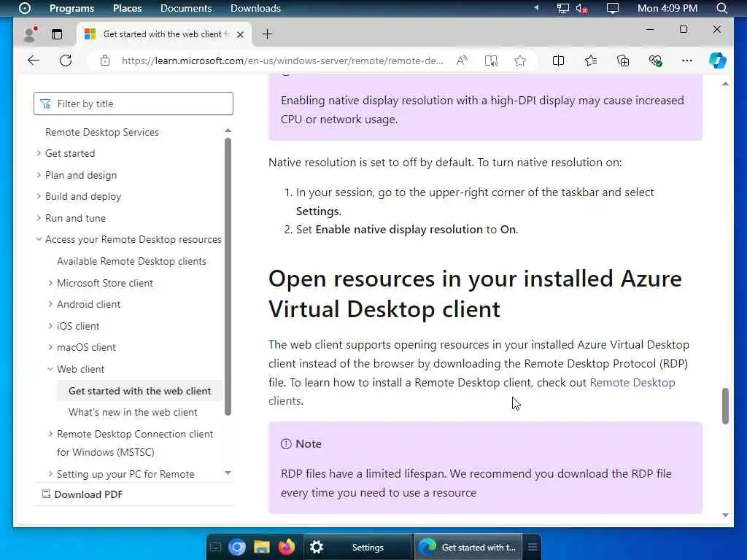Click the Read aloud icon

point(462,61)
